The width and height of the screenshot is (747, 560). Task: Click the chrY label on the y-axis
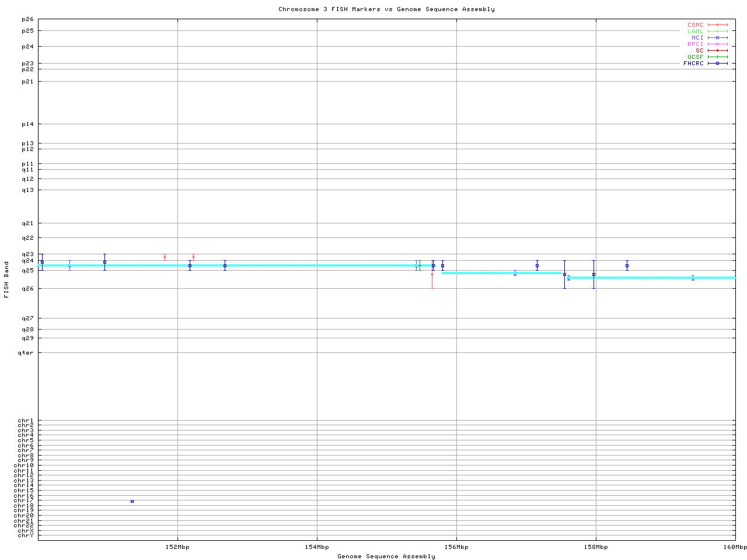tap(26, 535)
